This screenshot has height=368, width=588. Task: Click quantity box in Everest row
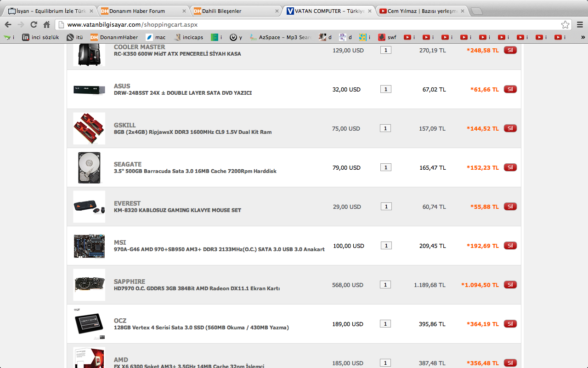click(x=386, y=207)
